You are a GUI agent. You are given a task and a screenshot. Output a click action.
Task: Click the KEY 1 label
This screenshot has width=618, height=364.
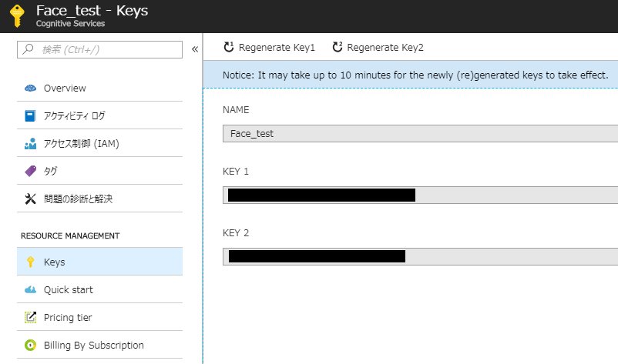[x=236, y=172]
